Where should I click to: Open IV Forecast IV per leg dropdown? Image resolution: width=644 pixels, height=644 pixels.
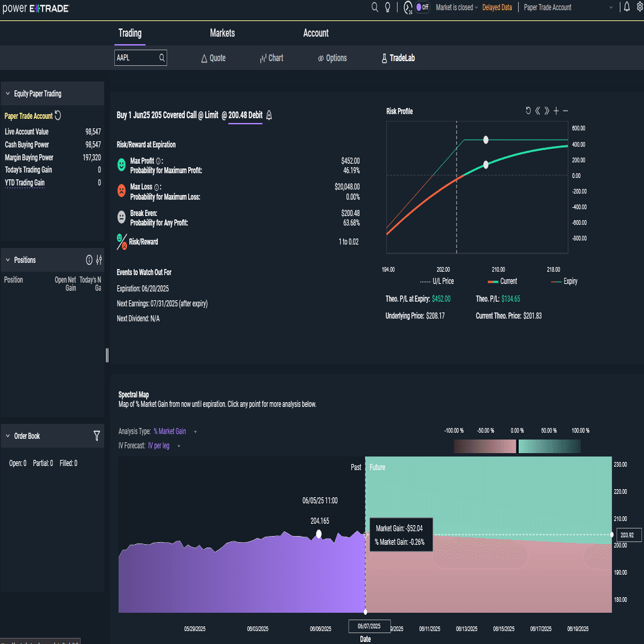[164, 446]
